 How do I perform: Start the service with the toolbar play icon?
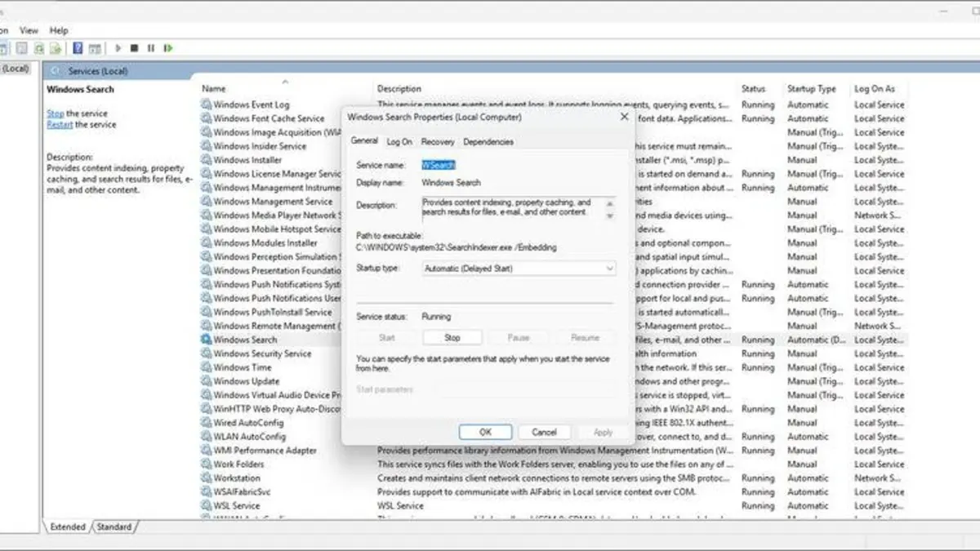118,47
